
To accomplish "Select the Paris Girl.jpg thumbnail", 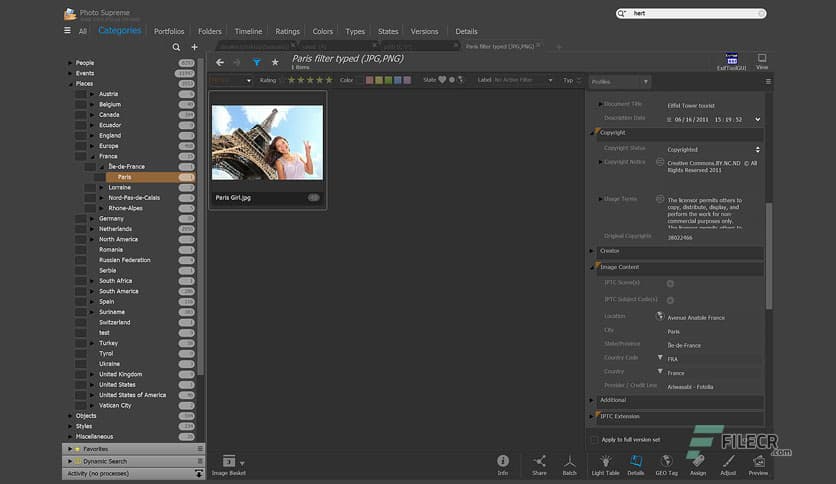I will (x=267, y=142).
